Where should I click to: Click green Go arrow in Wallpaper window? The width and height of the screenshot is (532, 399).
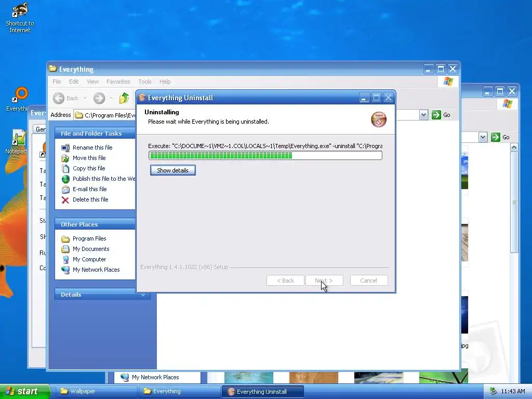495,137
